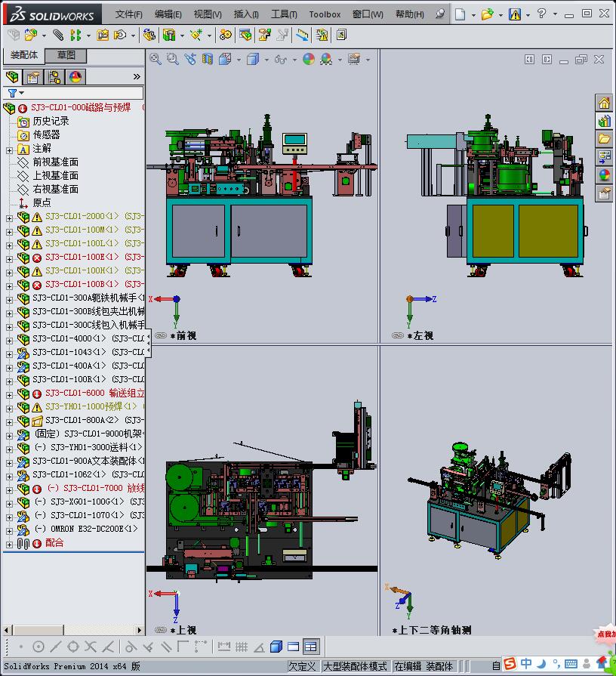616x676 pixels.
Task: Toggle the link views icon beside 左视
Action: (397, 335)
